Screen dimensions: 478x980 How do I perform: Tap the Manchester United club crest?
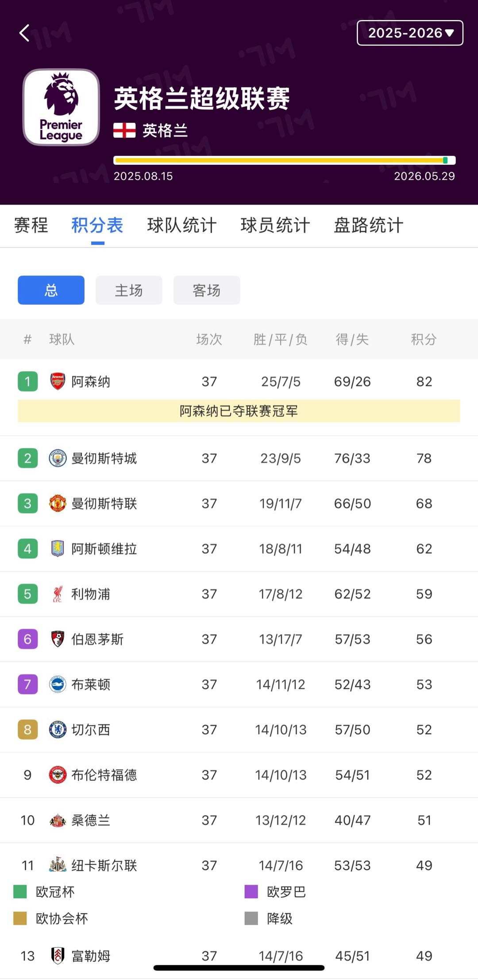(58, 503)
